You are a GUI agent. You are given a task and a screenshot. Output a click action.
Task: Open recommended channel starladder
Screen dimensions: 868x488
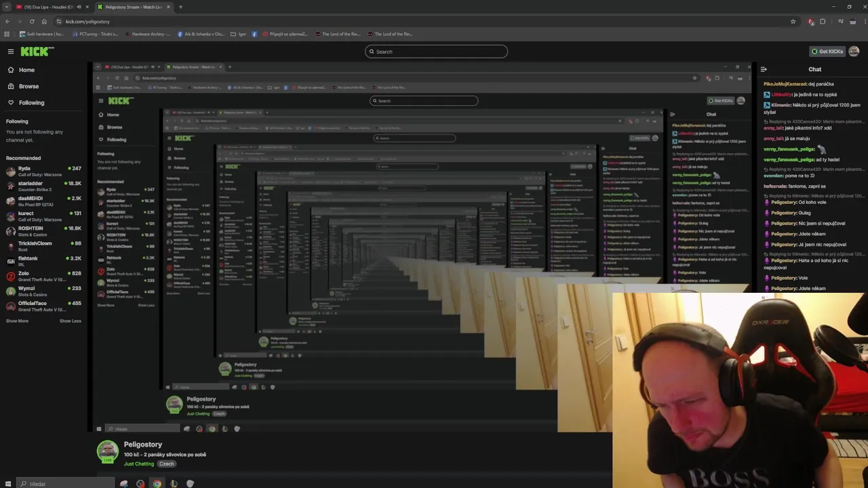click(x=43, y=186)
